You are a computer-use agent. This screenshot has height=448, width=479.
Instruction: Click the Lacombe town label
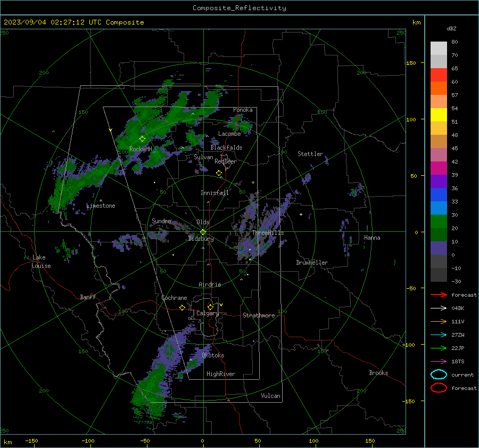tap(229, 134)
